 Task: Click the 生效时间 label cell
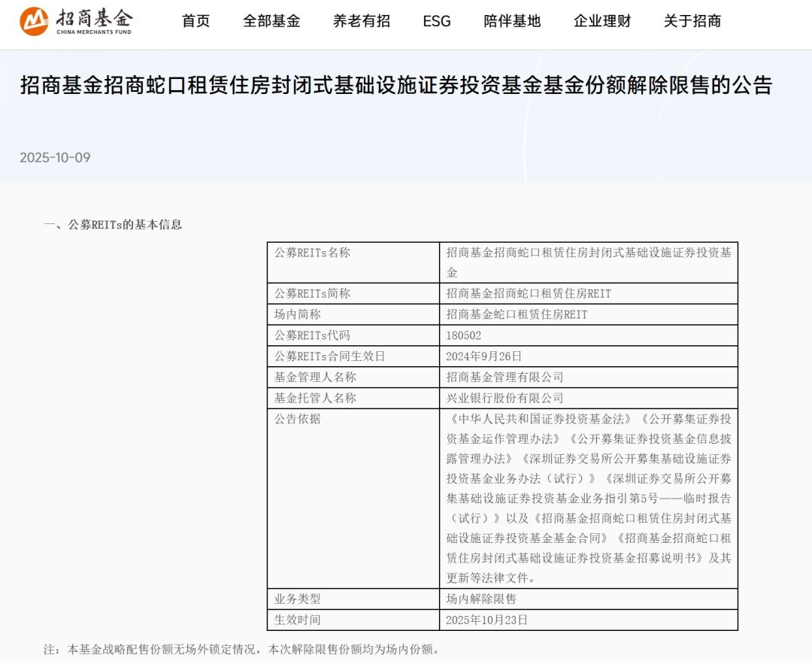(353, 620)
